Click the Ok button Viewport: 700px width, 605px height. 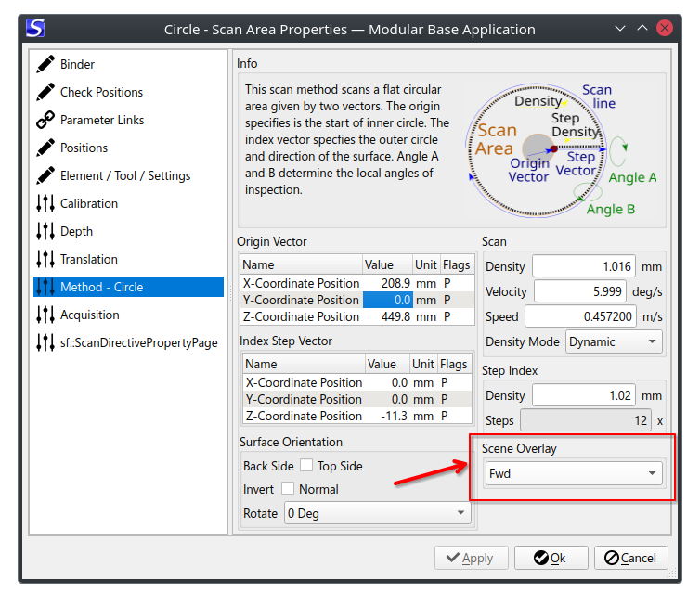coord(551,558)
